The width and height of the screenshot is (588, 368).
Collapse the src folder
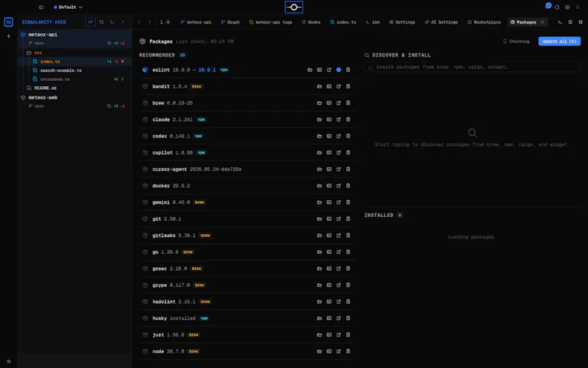coord(34,52)
